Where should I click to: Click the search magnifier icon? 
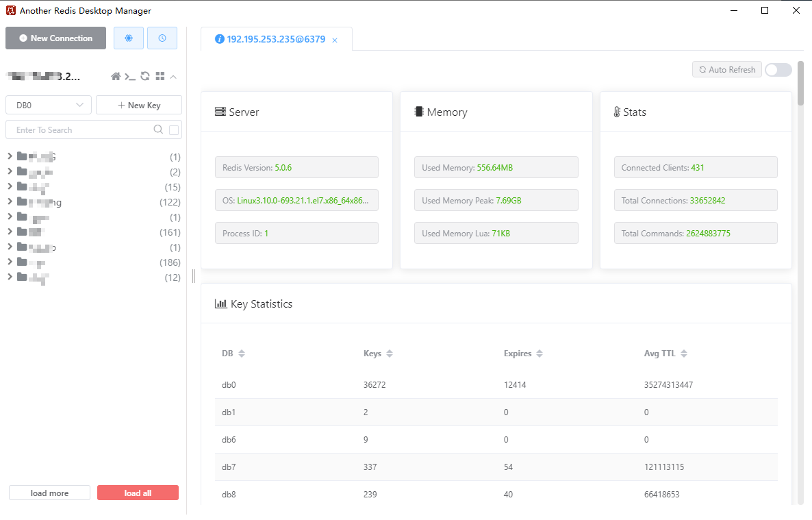pos(158,129)
